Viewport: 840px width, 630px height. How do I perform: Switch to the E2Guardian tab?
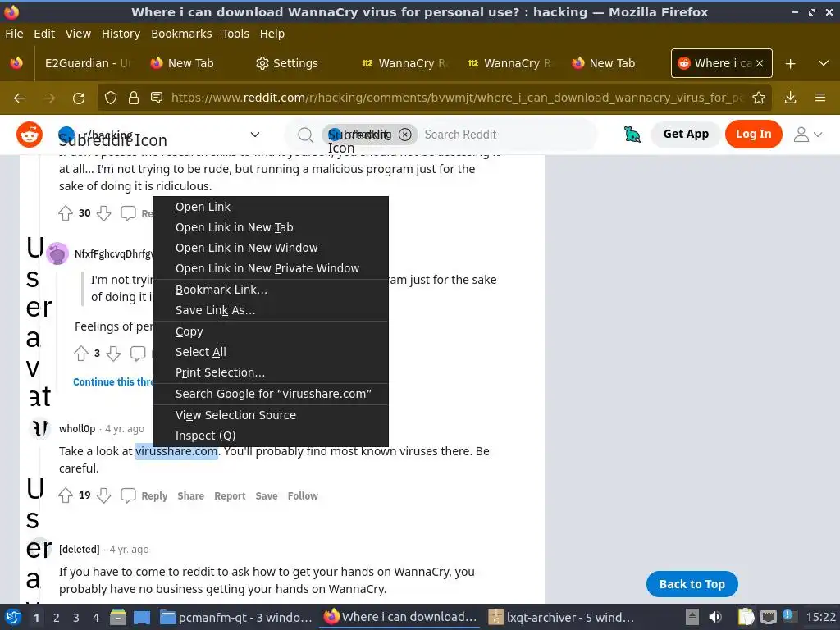[x=87, y=63]
